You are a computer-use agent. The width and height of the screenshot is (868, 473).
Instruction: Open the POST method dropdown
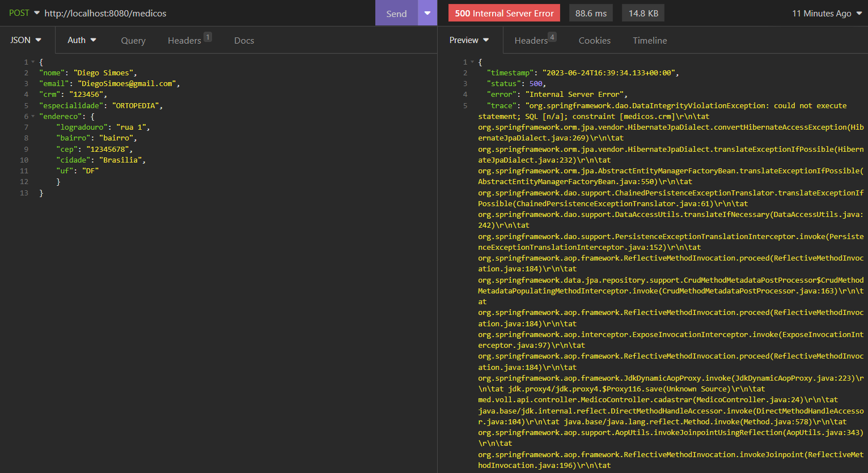pyautogui.click(x=24, y=13)
